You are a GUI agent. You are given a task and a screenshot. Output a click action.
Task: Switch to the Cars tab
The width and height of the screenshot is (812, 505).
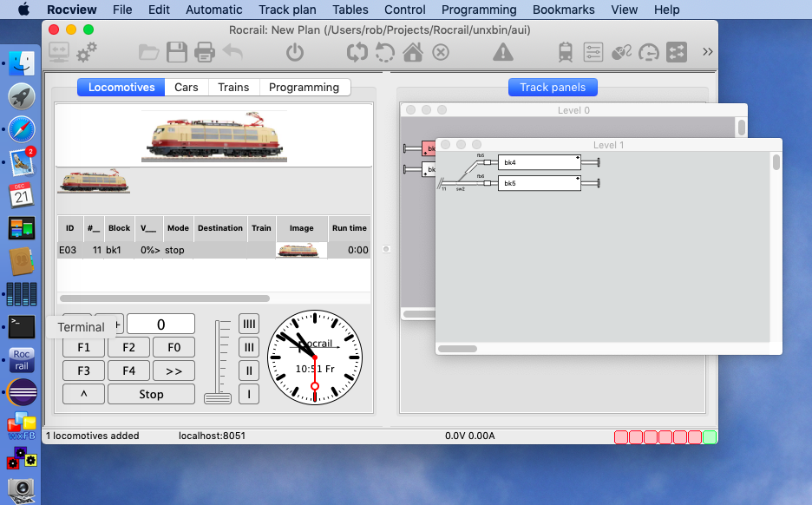click(x=187, y=88)
